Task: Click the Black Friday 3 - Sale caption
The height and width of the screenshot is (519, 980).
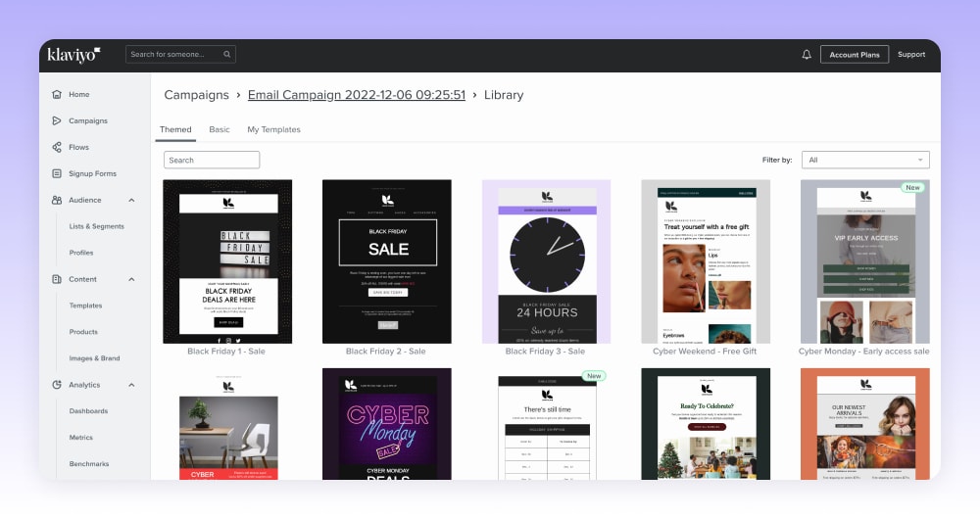Action: point(545,352)
